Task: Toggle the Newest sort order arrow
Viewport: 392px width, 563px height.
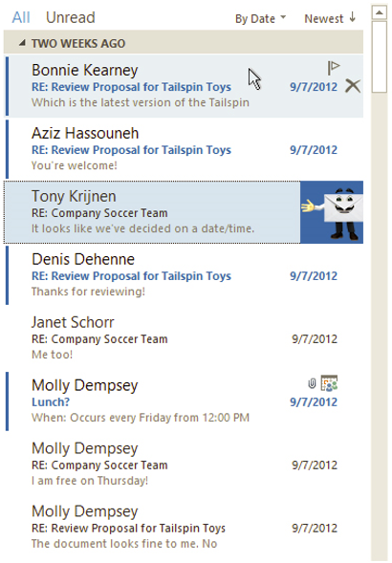Action: point(330,18)
